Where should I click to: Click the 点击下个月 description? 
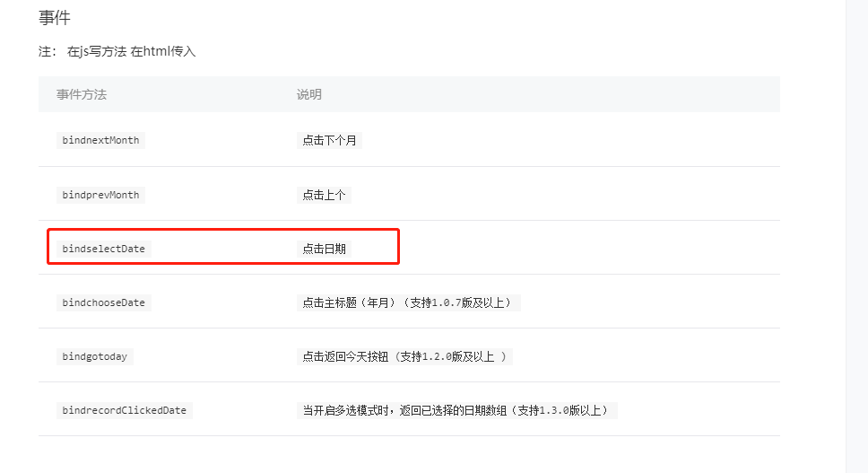[329, 140]
